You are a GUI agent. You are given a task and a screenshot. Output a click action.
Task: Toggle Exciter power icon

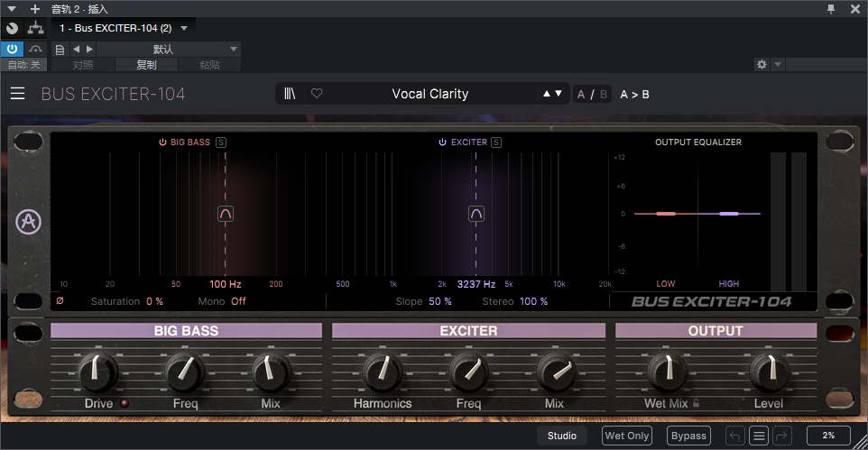tap(442, 142)
